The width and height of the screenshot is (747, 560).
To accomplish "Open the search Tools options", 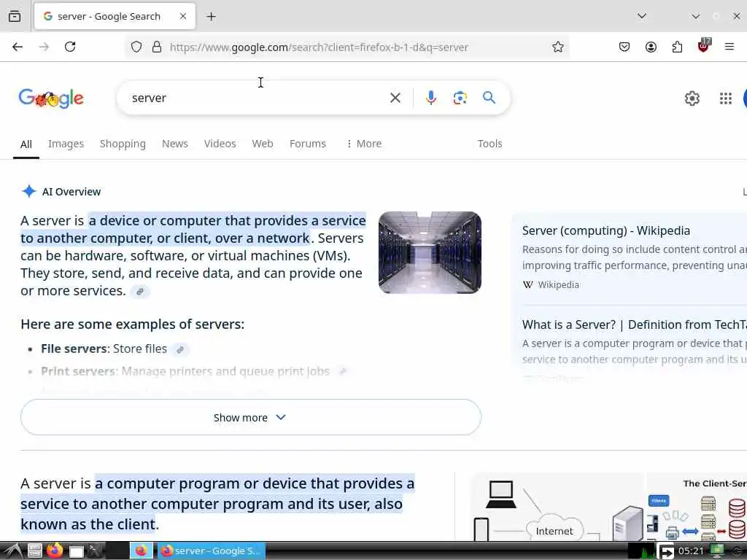I will (489, 144).
